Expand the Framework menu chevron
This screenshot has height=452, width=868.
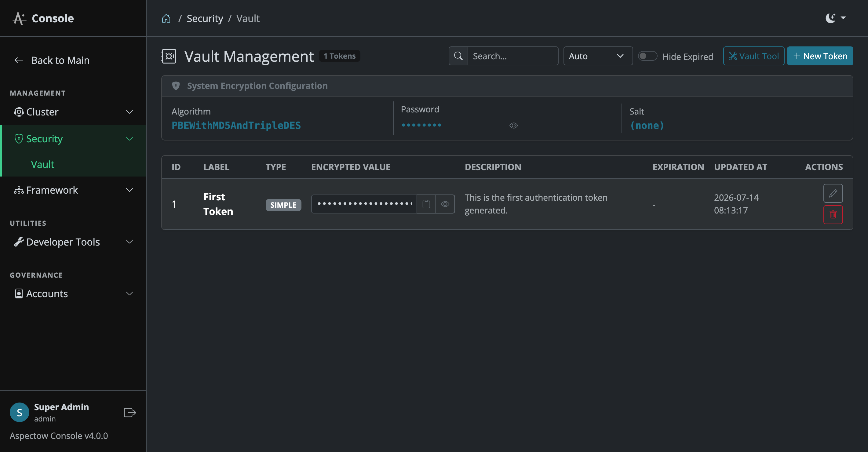click(x=129, y=190)
